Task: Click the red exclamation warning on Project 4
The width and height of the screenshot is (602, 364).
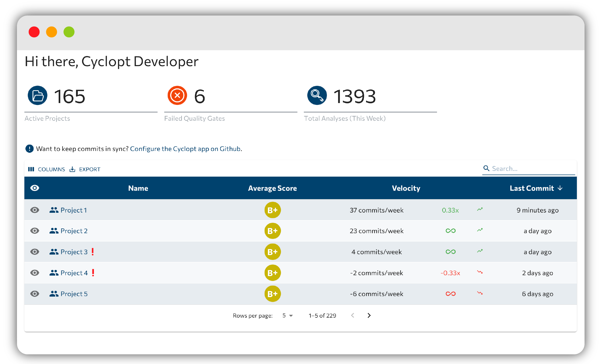Action: [93, 273]
